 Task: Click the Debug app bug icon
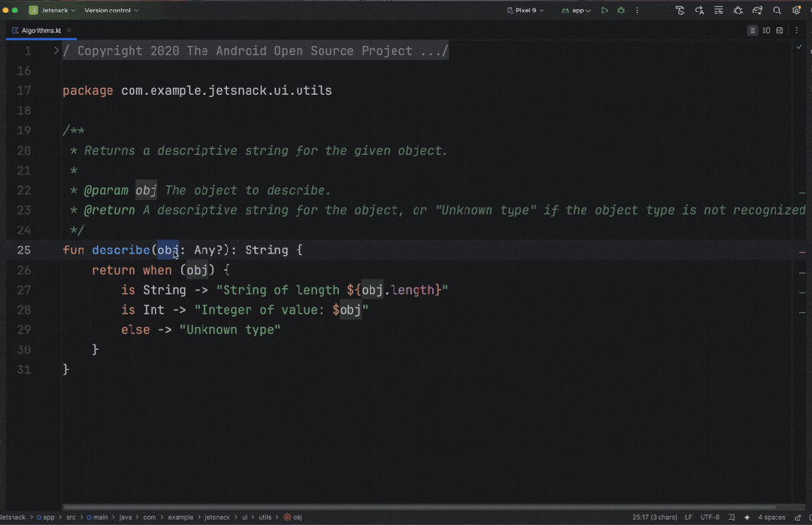point(621,11)
